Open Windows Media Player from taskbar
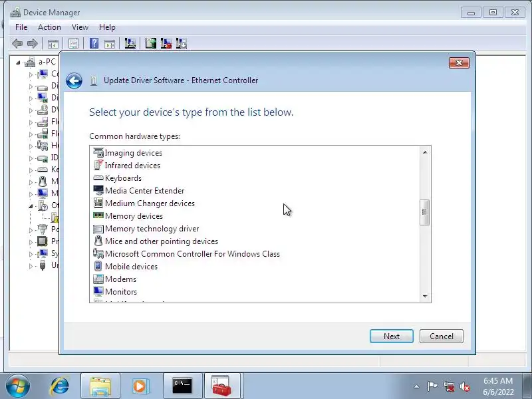Viewport: 532px width, 399px height. 140,386
